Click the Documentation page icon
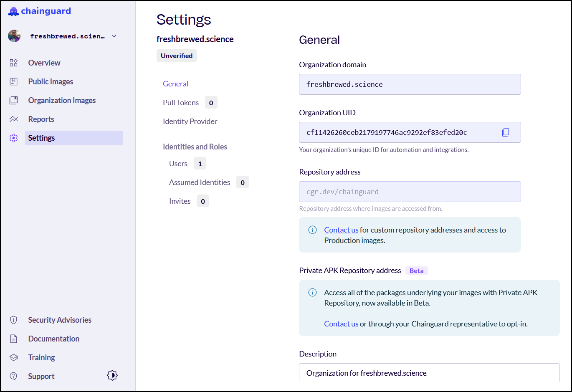The height and width of the screenshot is (392, 572). 14,339
